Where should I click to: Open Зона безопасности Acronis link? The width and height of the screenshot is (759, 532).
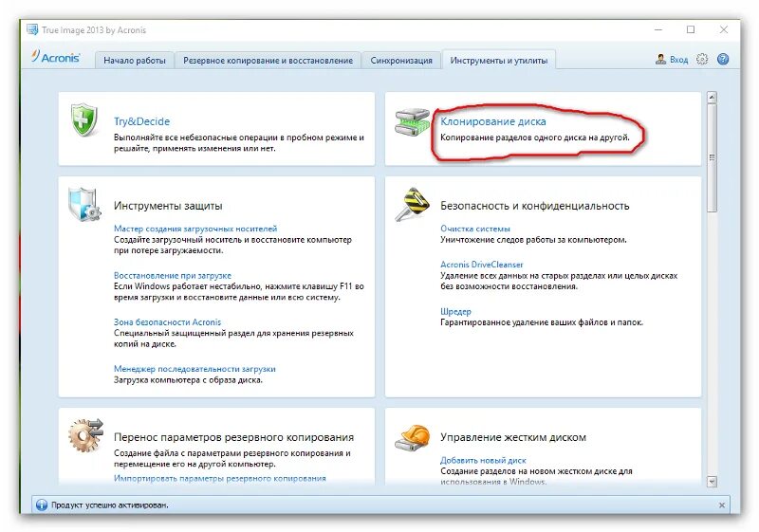[x=167, y=321]
